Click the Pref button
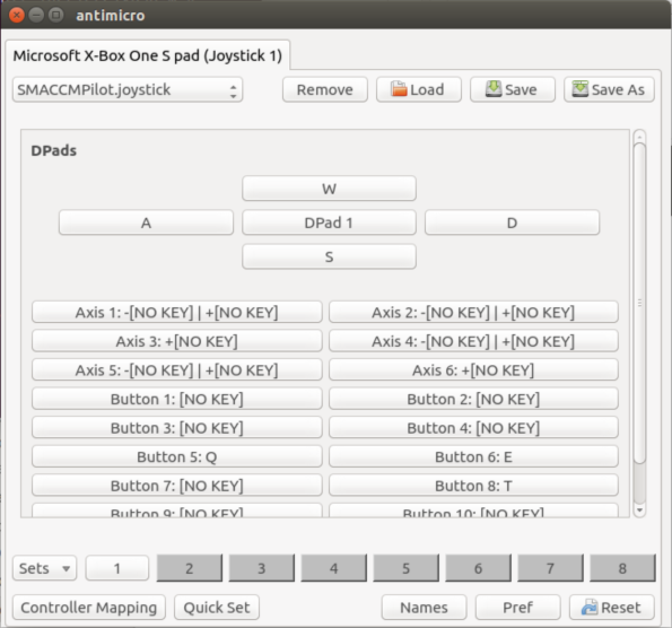The image size is (672, 628). point(517,608)
